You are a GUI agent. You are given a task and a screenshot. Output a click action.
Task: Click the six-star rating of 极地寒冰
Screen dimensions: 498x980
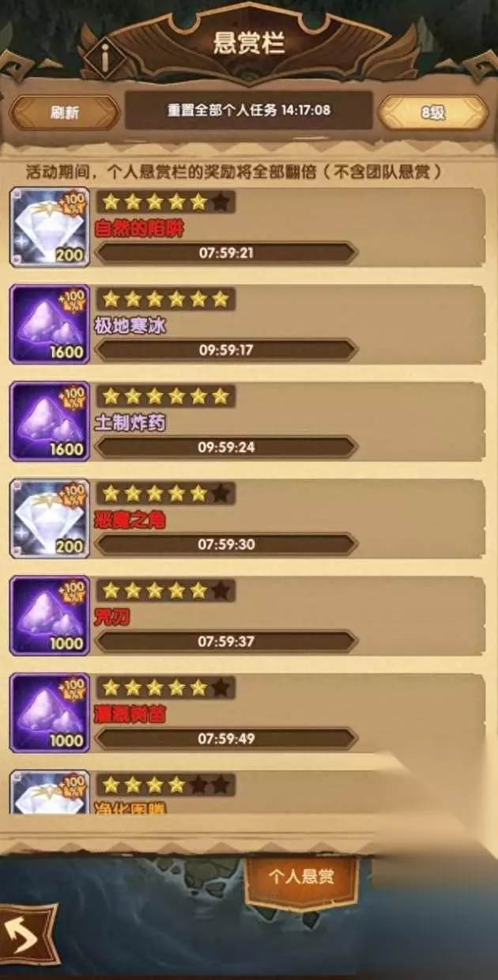point(165,300)
